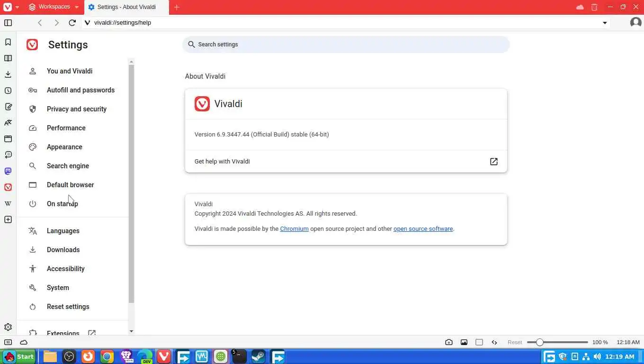Toggle tab tiling icon in status bar
Screen dimensions: 644x364
pyautogui.click(x=479, y=342)
